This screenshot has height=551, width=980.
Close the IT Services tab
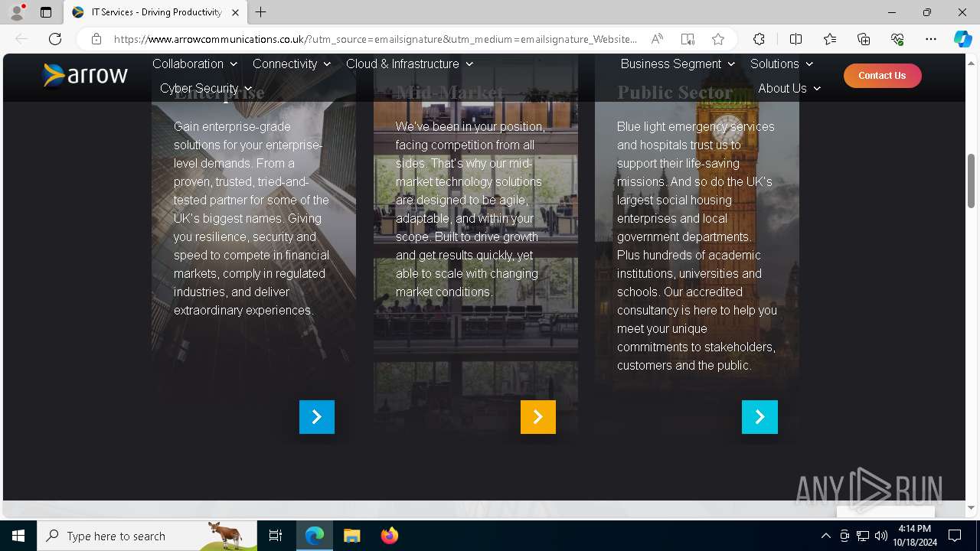(235, 12)
